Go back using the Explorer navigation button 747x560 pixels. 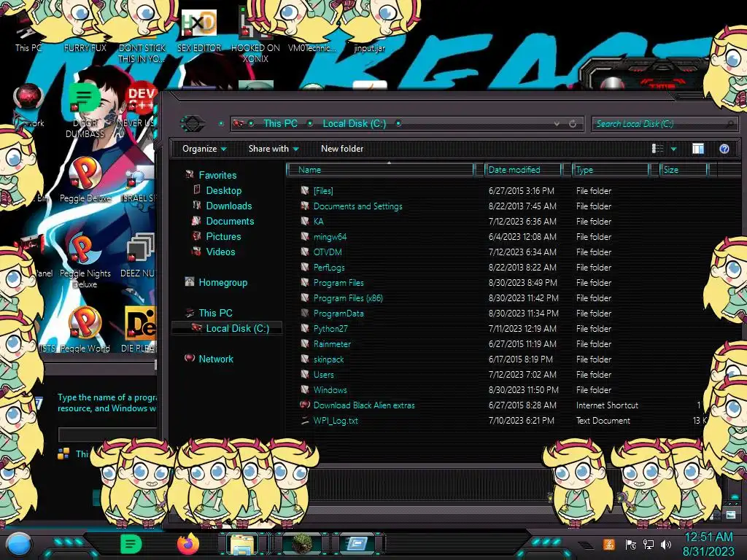point(192,124)
